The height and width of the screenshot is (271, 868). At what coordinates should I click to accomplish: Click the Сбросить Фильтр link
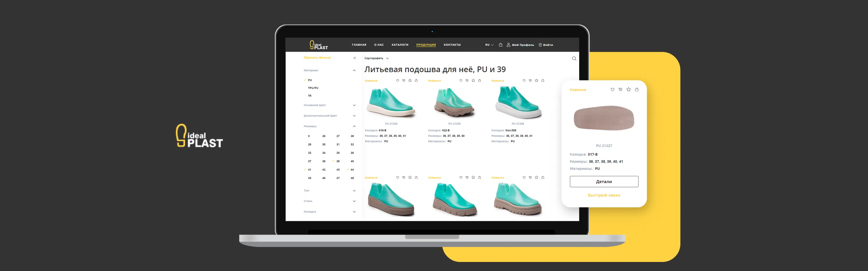pos(317,58)
